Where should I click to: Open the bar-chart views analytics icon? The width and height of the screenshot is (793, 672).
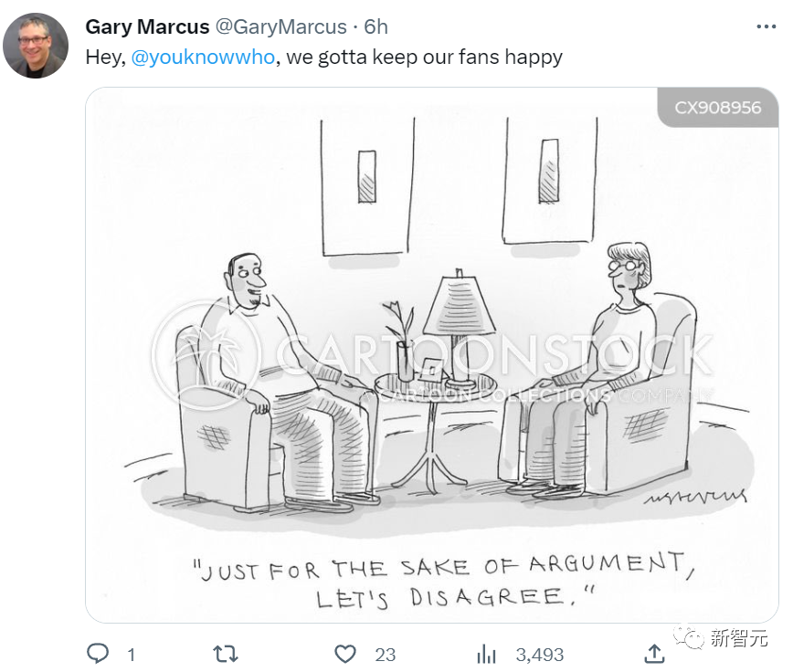[486, 654]
